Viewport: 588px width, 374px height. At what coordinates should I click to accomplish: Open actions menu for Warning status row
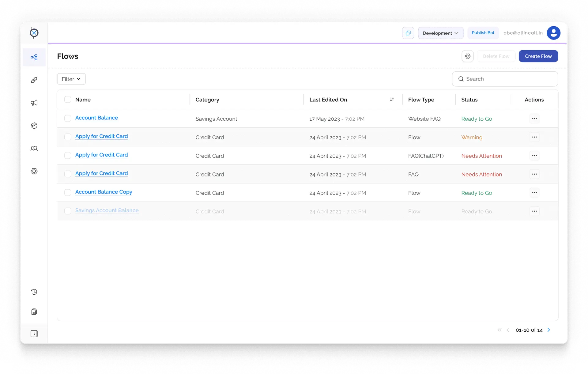(534, 137)
